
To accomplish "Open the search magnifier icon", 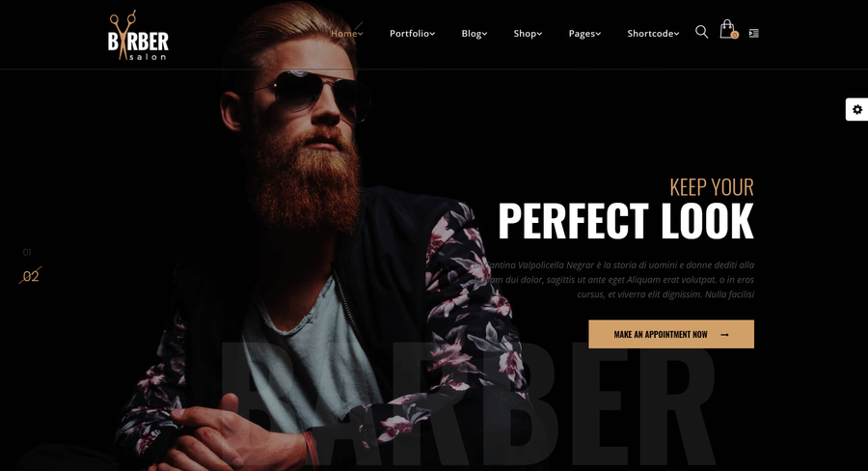I will [701, 32].
